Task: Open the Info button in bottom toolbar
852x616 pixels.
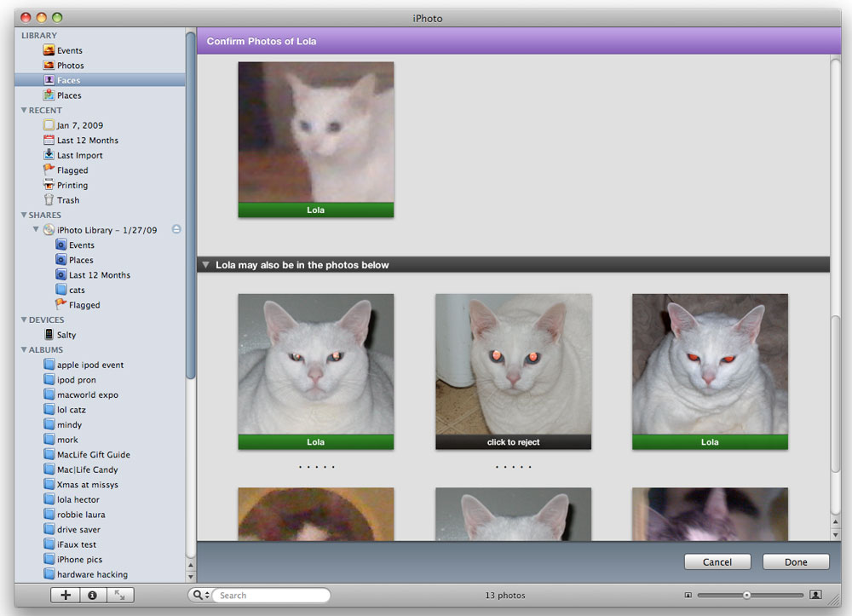Action: (92, 596)
